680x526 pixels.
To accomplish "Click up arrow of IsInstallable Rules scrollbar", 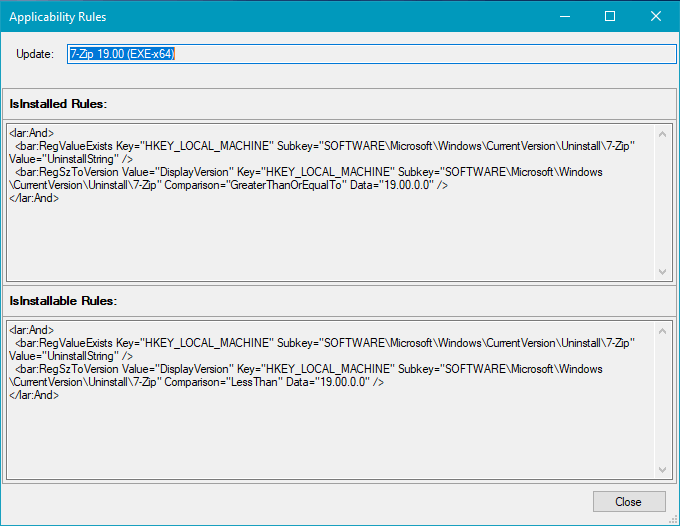I will [x=662, y=331].
